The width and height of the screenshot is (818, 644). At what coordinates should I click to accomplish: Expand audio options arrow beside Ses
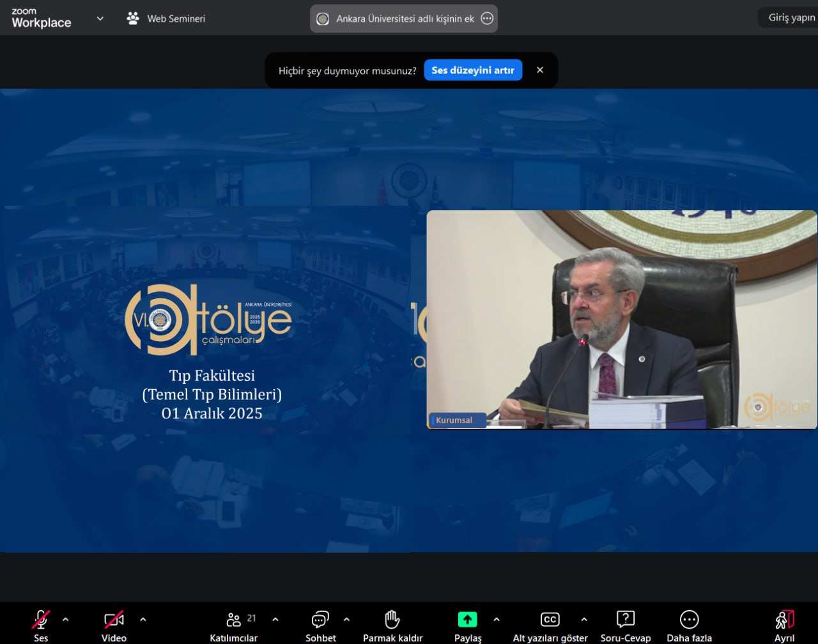[x=65, y=619]
